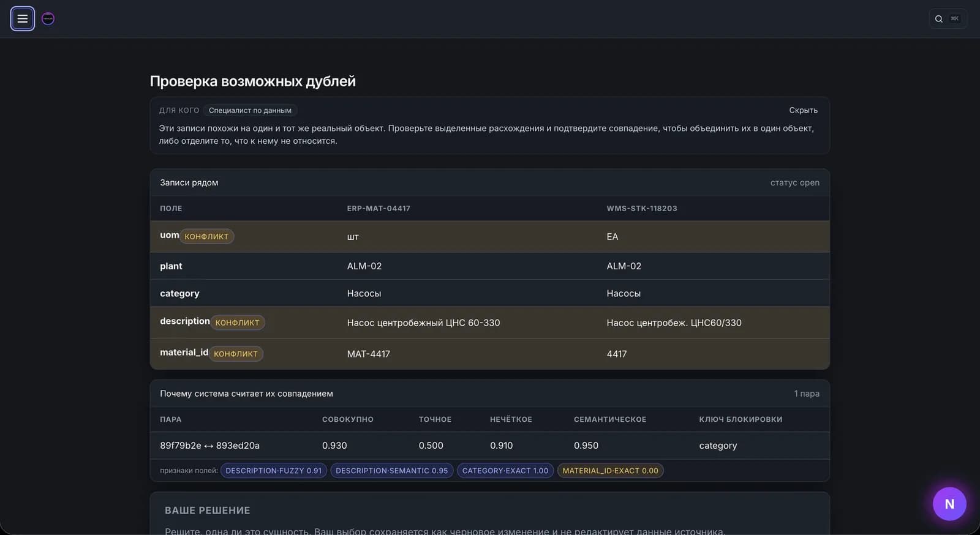980x535 pixels.
Task: Select the CATEGORY·EXACT 1.00 chip
Action: [505, 471]
